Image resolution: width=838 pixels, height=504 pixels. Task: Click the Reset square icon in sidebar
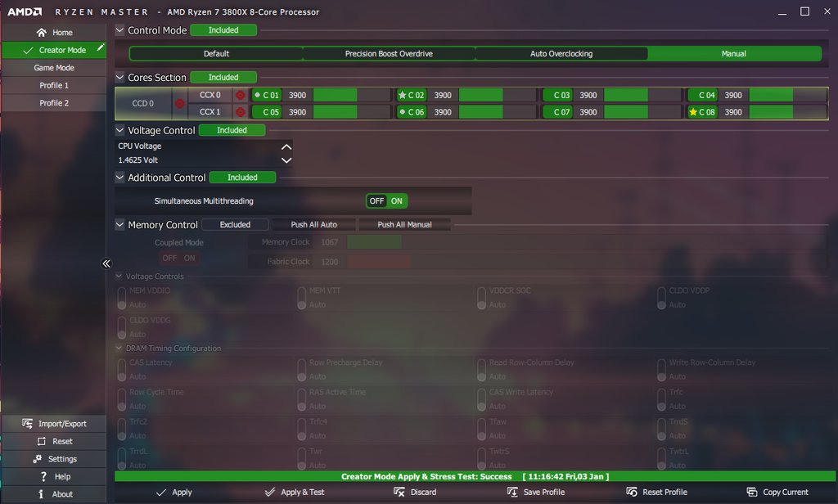point(41,441)
